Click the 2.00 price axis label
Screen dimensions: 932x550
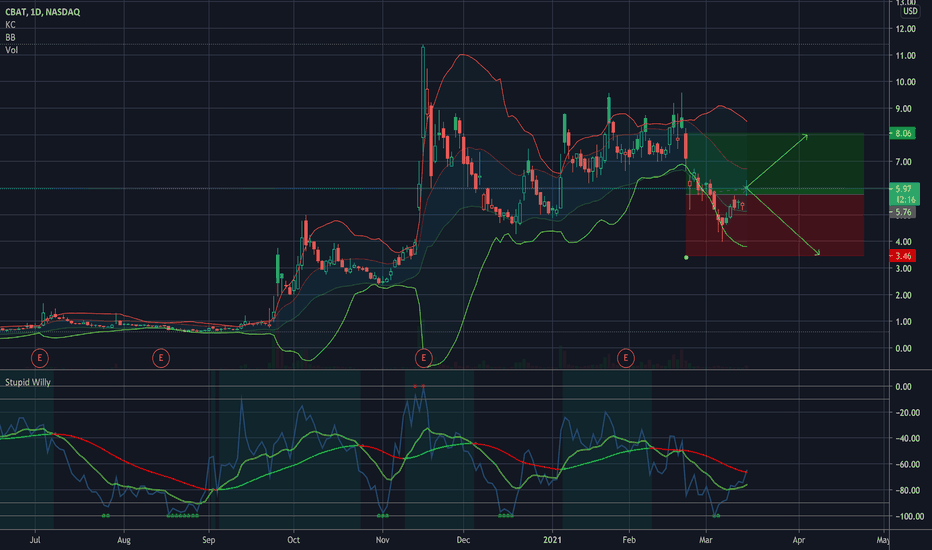(905, 296)
